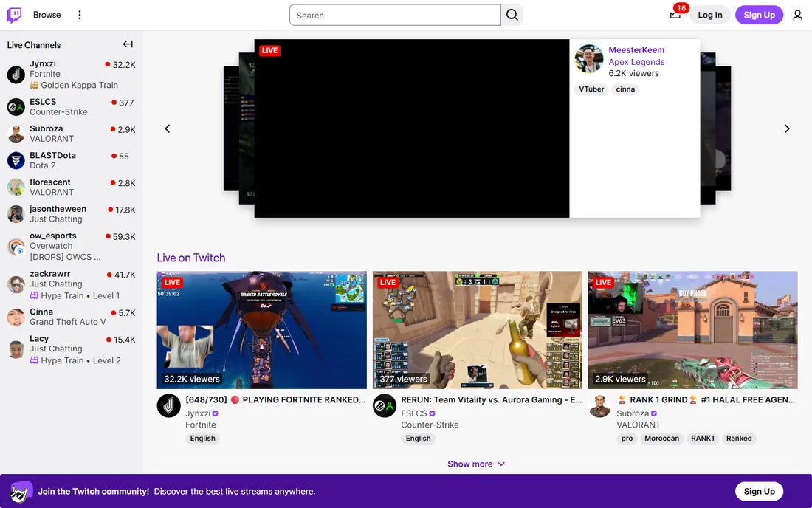Click Lacy avatar in sidebar
The height and width of the screenshot is (508, 812).
pyautogui.click(x=16, y=349)
